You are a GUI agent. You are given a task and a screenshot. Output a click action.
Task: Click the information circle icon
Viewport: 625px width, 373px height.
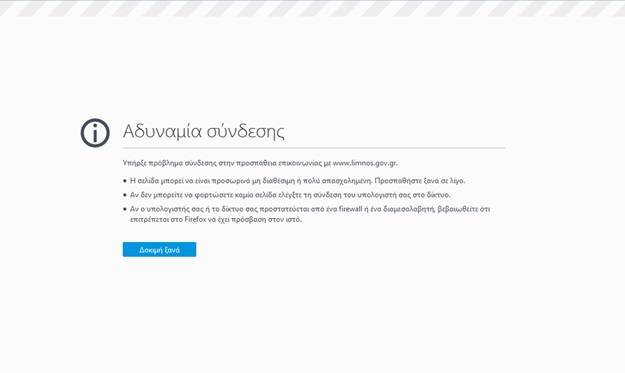(95, 133)
